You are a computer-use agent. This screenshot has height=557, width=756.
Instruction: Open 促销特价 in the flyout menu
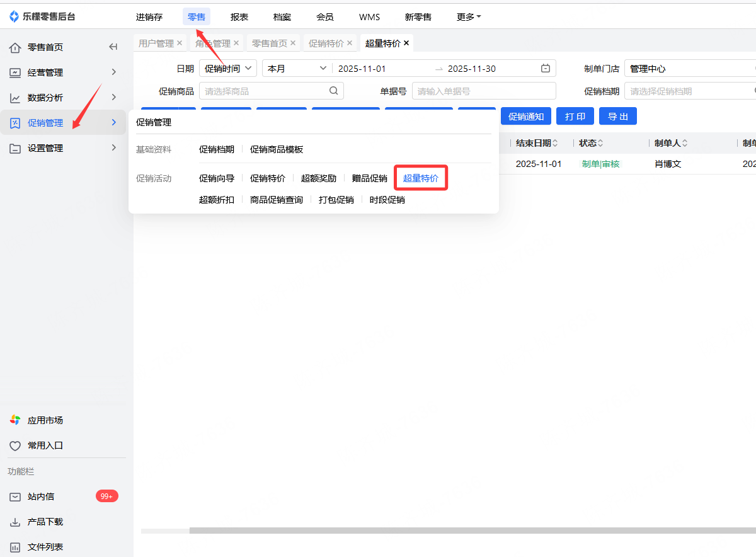coord(268,178)
